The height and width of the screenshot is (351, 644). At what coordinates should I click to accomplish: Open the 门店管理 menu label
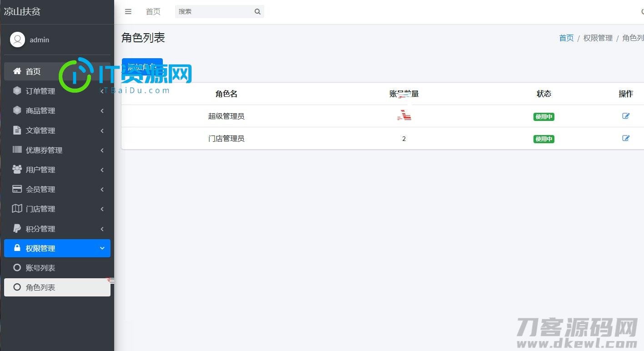coord(40,209)
